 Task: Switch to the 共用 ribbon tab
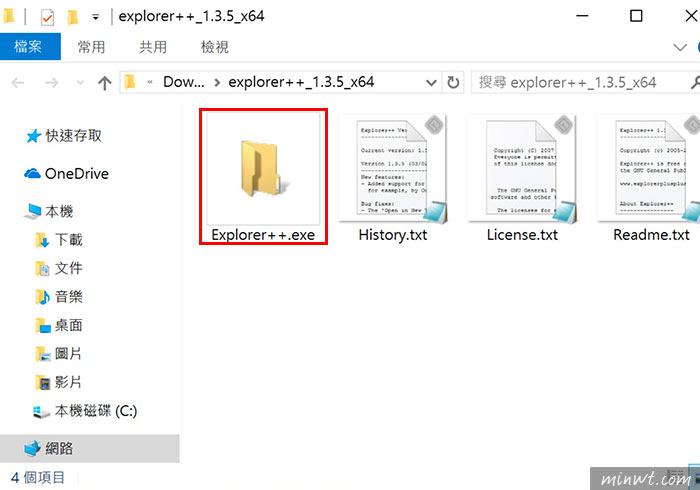[x=153, y=46]
